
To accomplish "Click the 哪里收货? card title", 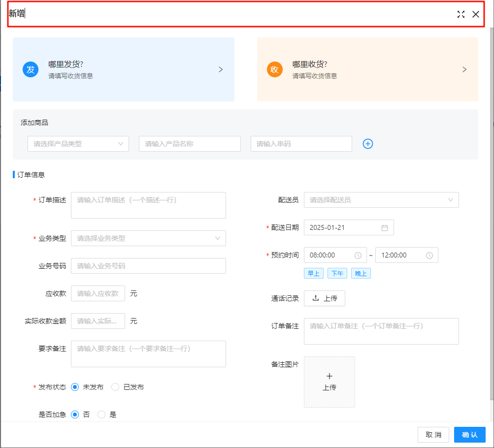I will [310, 64].
